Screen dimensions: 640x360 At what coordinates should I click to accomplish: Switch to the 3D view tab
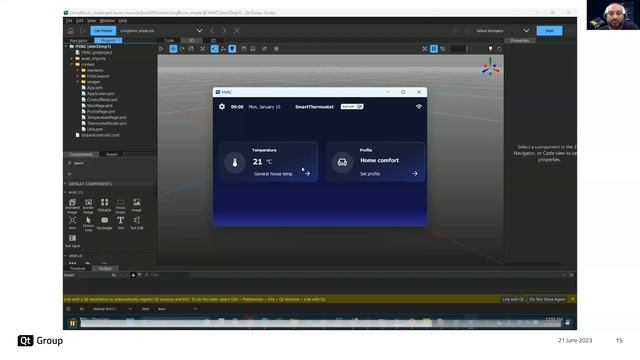click(191, 40)
